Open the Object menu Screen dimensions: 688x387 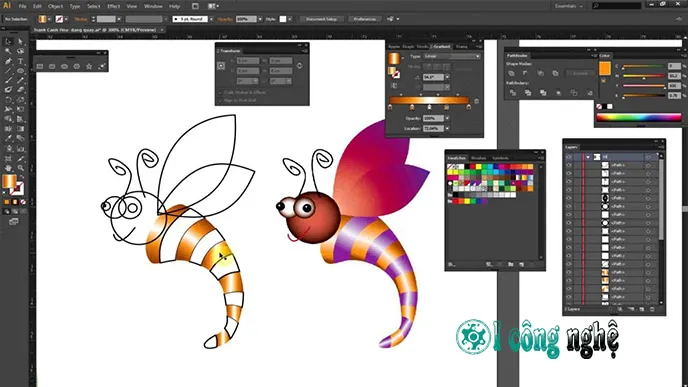coord(55,6)
